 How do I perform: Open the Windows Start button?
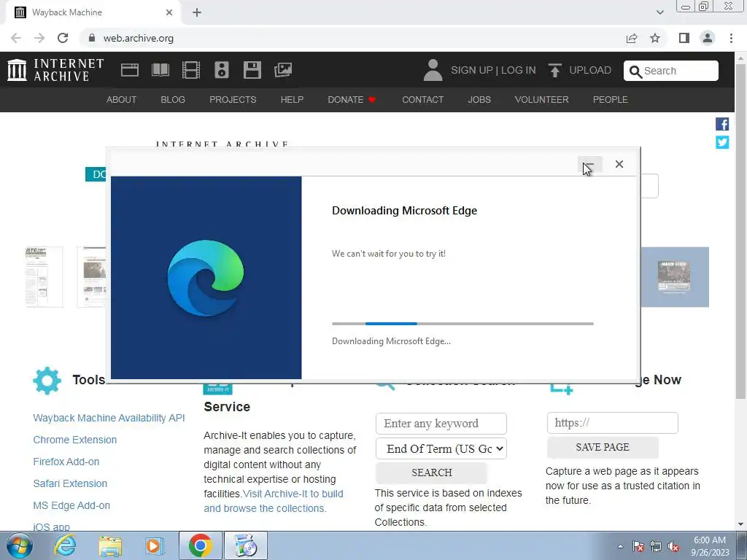20,545
